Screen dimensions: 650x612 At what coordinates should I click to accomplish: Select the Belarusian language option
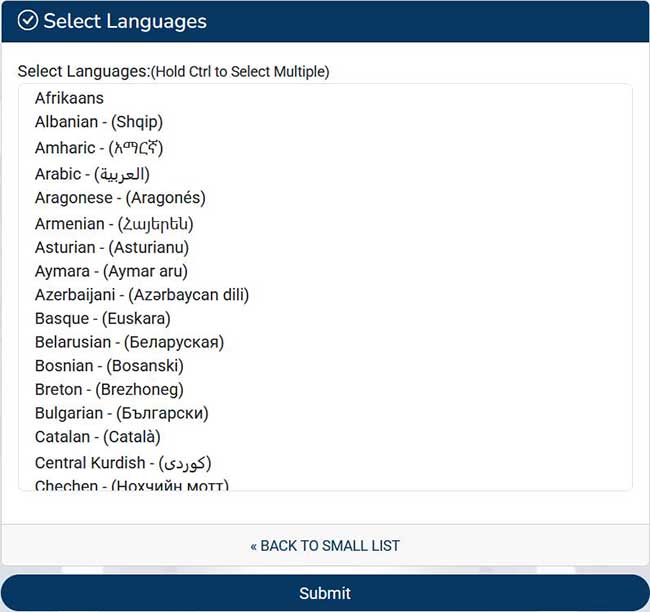coord(129,342)
